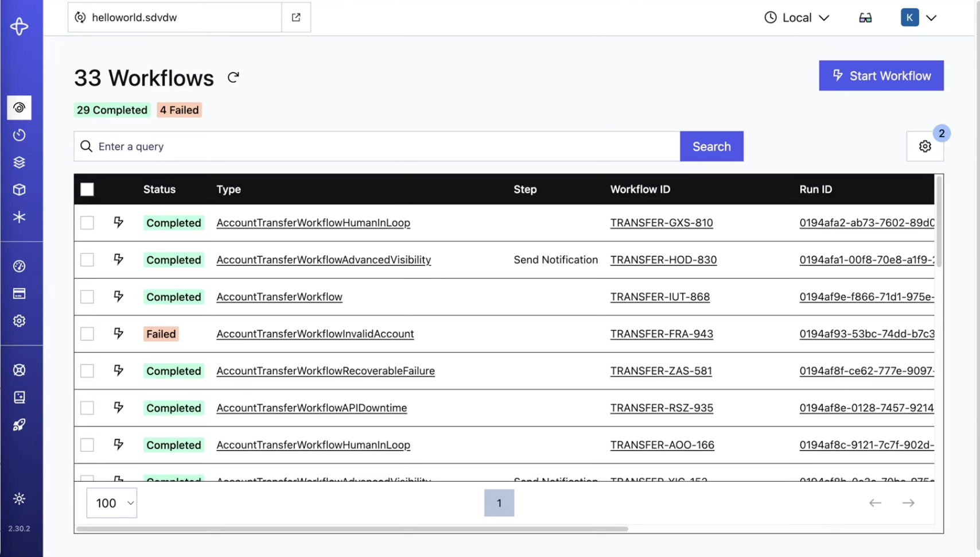
Task: Check the select-all checkbox in table header
Action: pyautogui.click(x=87, y=189)
